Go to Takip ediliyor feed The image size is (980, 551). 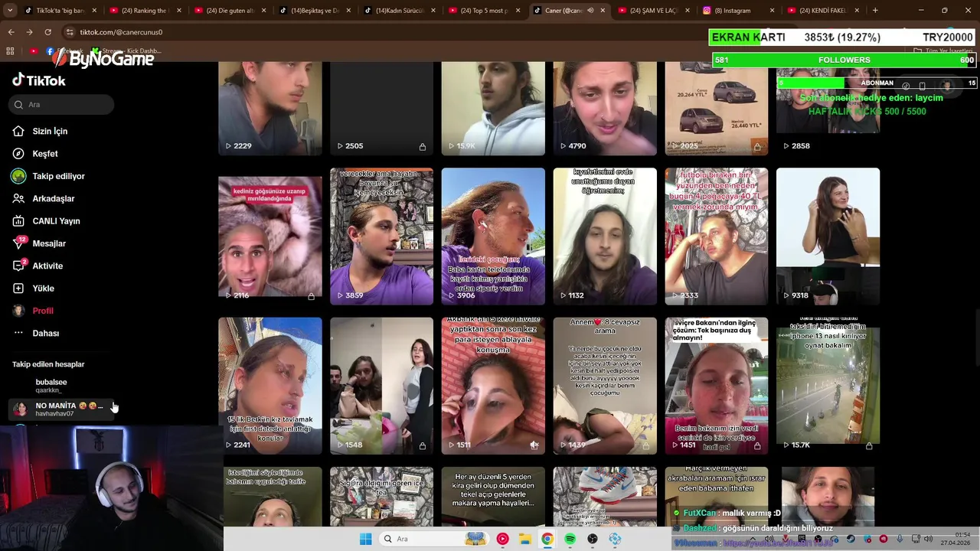48,176
